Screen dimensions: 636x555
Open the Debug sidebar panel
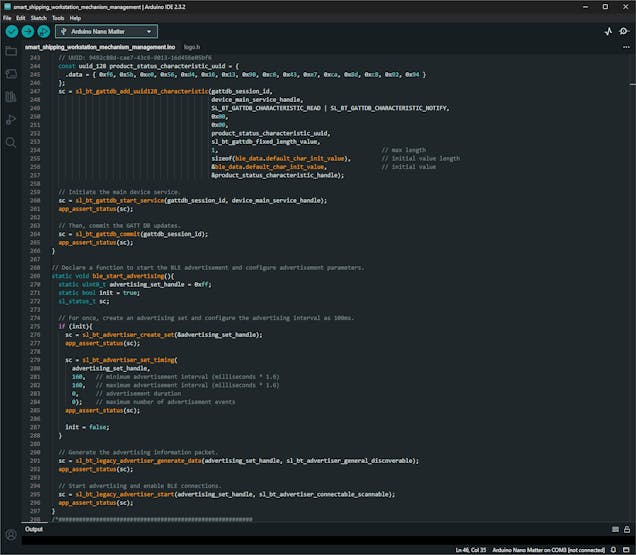point(11,120)
